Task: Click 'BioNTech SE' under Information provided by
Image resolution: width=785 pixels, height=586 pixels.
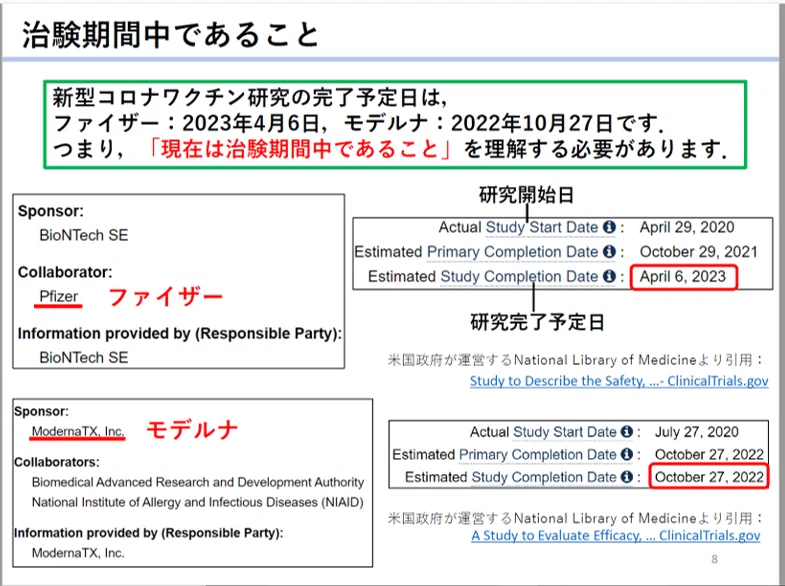Action: click(x=84, y=357)
